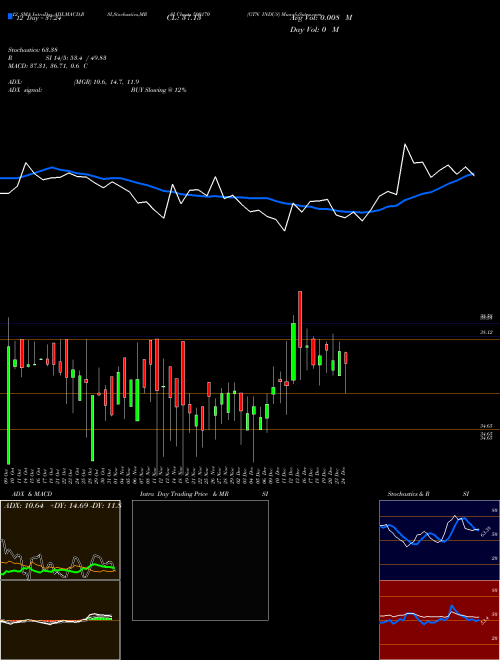Click the ADX indicator chart panel

point(60,540)
